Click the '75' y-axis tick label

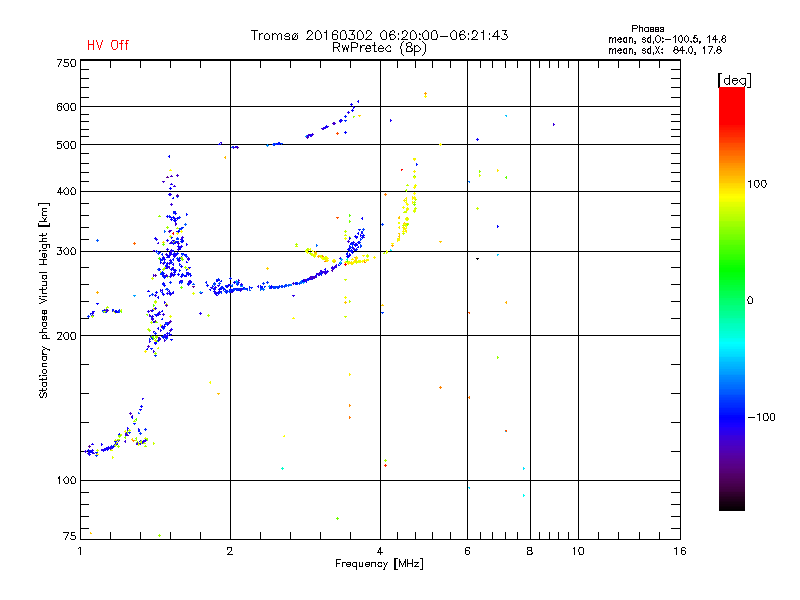(69, 536)
